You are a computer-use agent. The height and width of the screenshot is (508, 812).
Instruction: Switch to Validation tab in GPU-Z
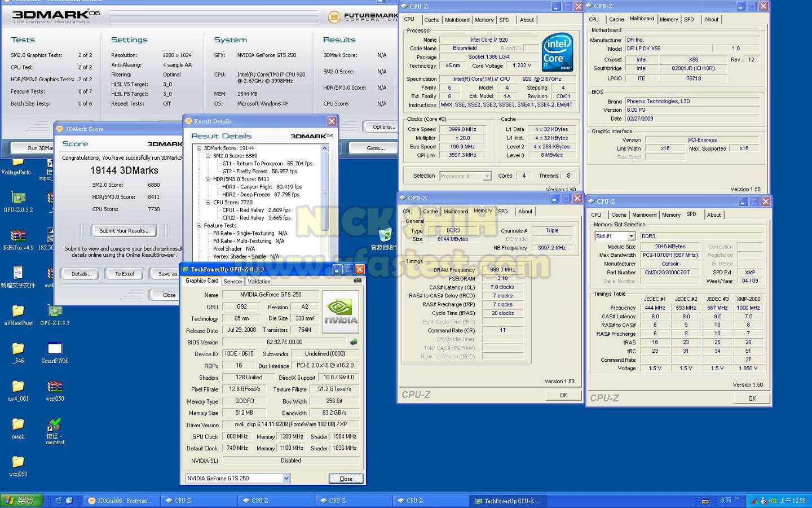pos(259,281)
